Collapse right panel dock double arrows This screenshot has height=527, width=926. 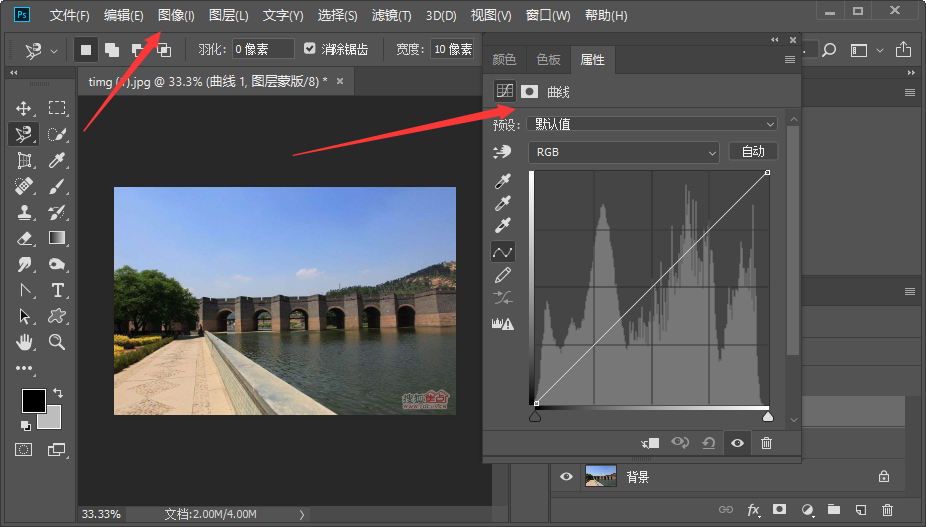point(910,72)
